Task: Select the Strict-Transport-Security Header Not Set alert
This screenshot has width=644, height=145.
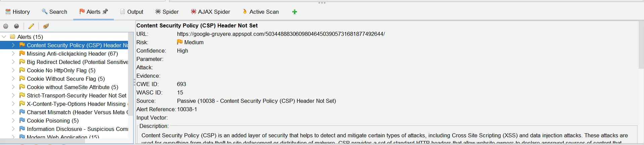Action: (x=76, y=95)
